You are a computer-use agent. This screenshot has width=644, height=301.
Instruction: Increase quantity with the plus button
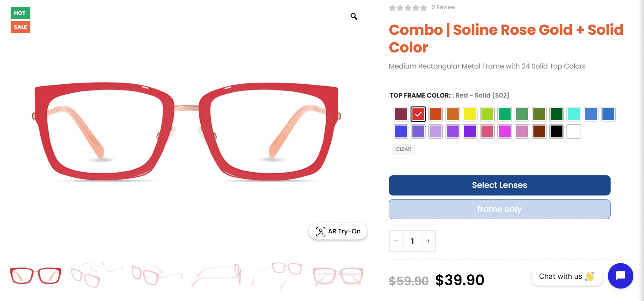click(428, 241)
